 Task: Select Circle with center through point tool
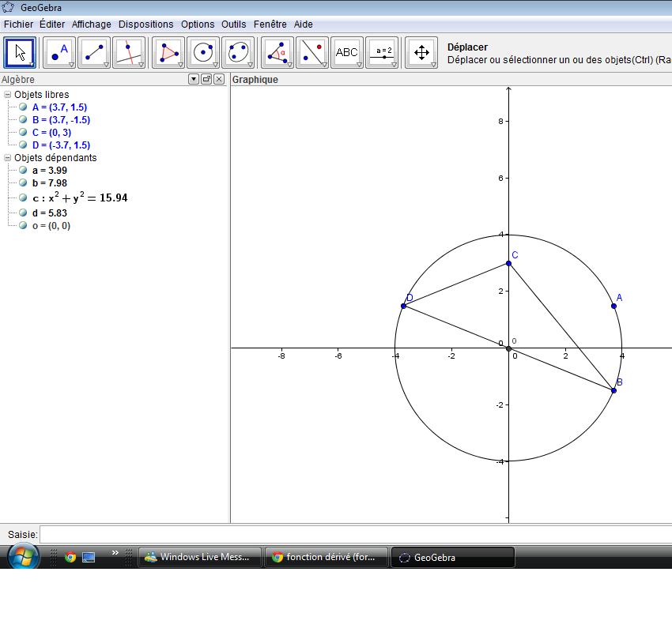(x=203, y=53)
